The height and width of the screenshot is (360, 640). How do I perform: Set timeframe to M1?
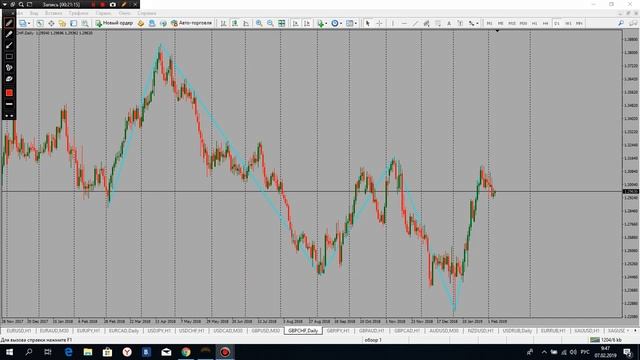(x=489, y=23)
